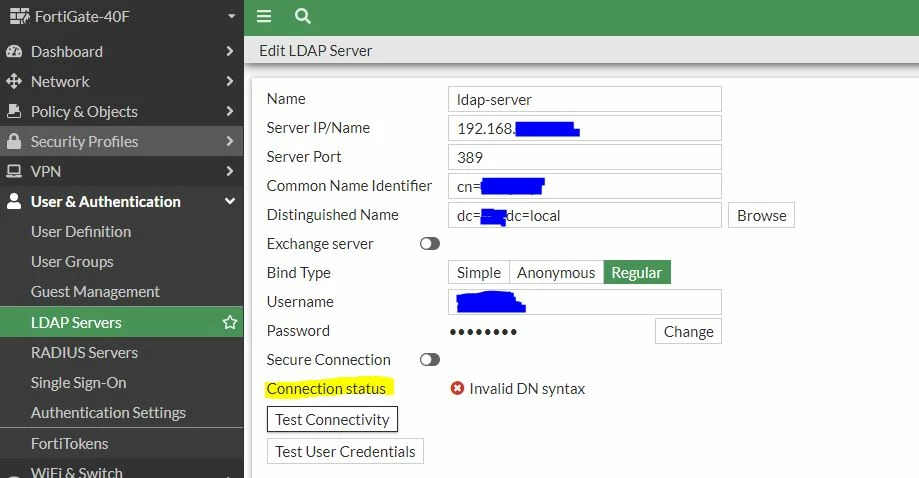Toggle the hamburger menu icon
The width and height of the screenshot is (919, 478).
pyautogui.click(x=264, y=16)
